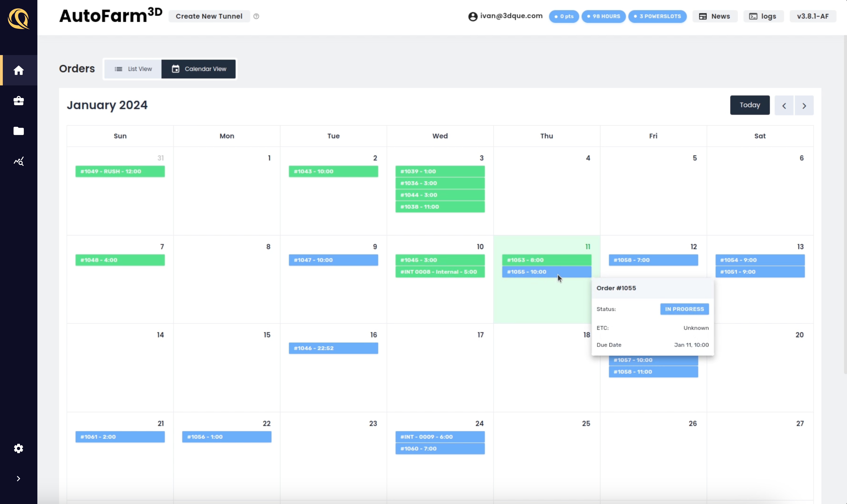Click the Create New Tunnel button
Viewport: 847px width, 504px height.
point(208,16)
